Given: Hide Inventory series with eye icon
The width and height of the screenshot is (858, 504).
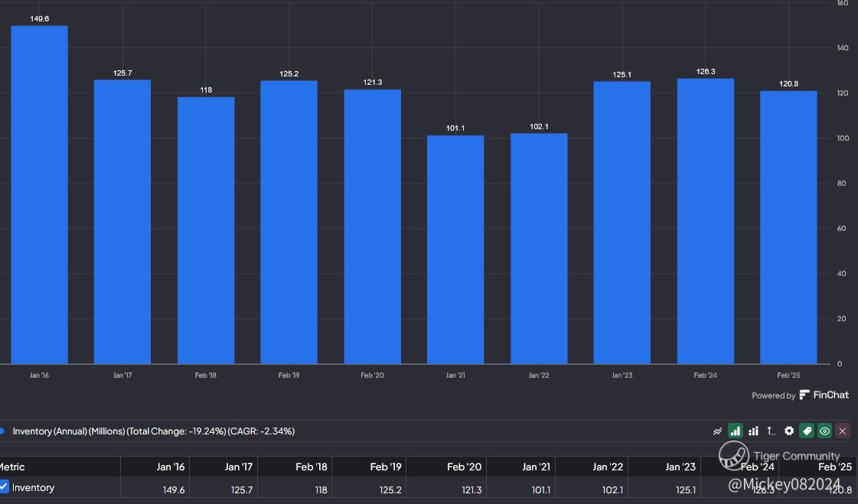Looking at the screenshot, I should point(824,431).
